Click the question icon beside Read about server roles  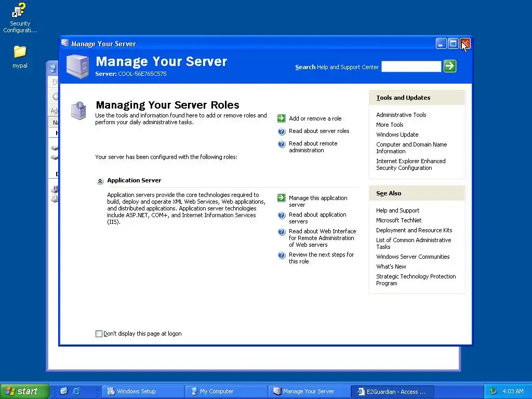(282, 131)
